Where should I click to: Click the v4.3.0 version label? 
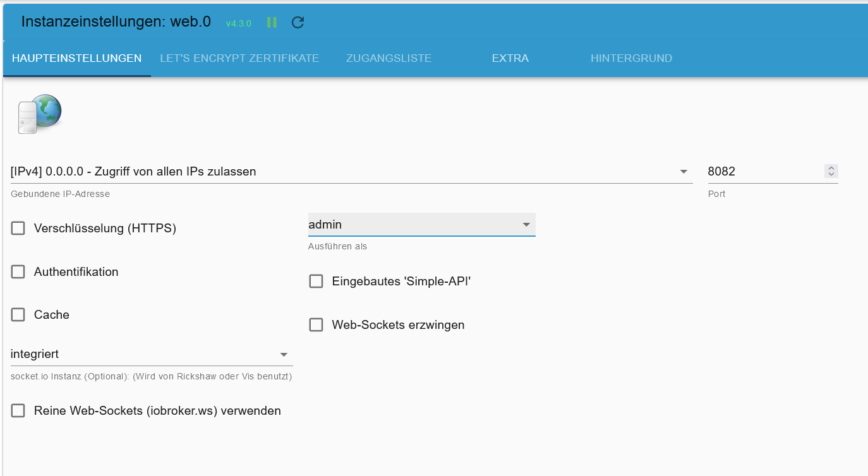239,23
